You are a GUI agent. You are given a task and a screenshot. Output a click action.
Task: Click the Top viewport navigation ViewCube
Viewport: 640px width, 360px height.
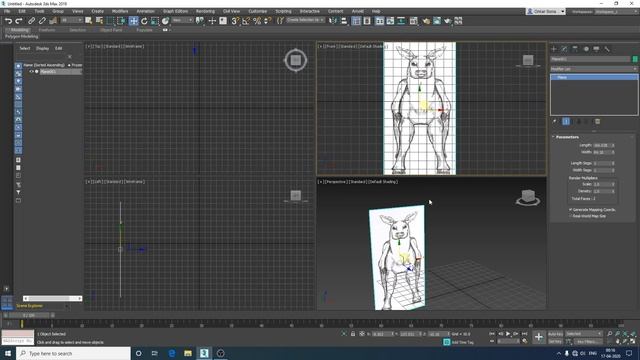(296, 60)
